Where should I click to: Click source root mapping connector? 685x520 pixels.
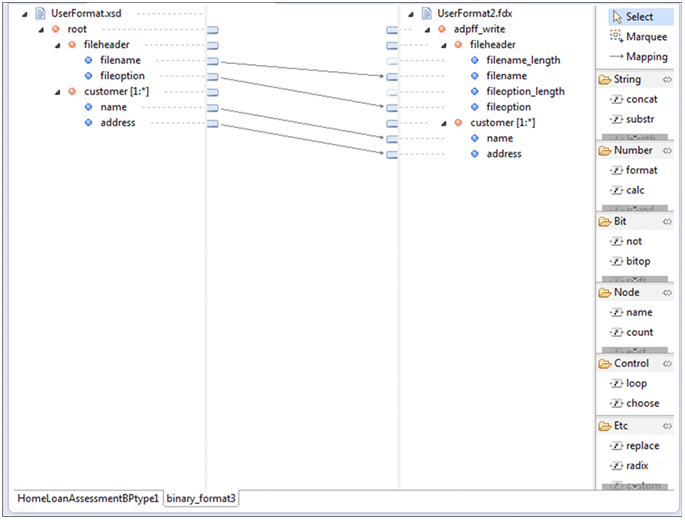pos(213,30)
